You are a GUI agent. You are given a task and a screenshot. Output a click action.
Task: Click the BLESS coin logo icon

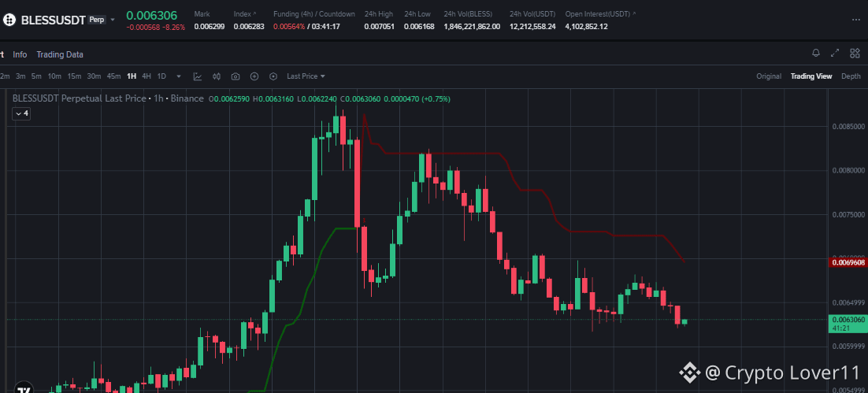[9, 20]
